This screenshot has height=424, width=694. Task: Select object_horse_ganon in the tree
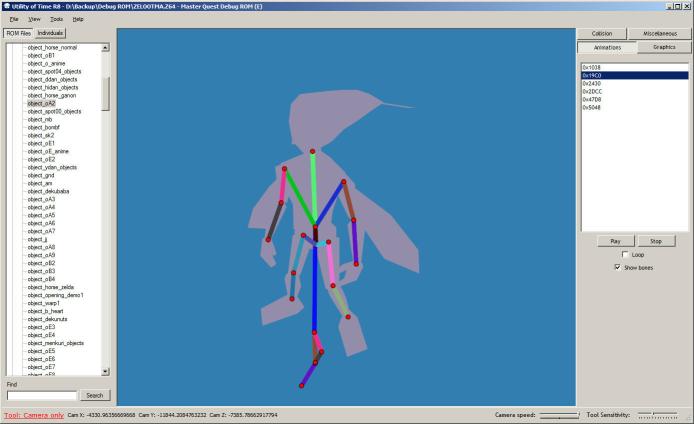click(52, 95)
